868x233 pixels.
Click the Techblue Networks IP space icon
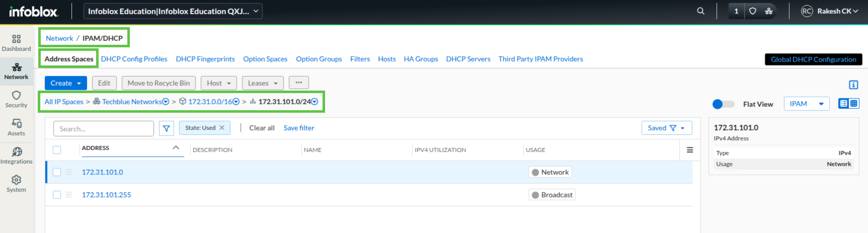click(96, 101)
